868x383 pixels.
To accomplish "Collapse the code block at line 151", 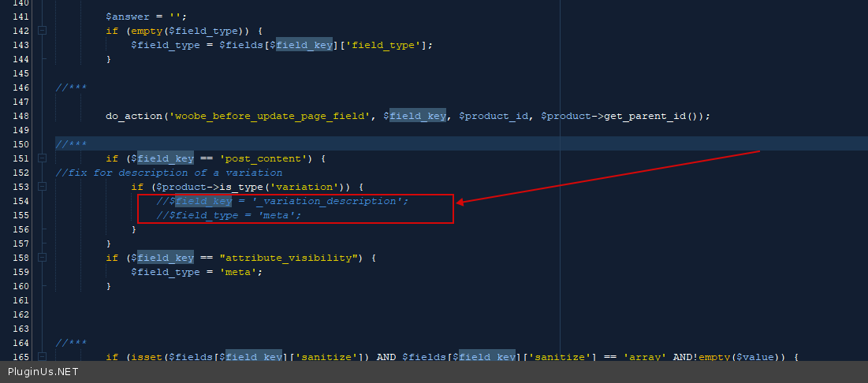I will tap(42, 158).
